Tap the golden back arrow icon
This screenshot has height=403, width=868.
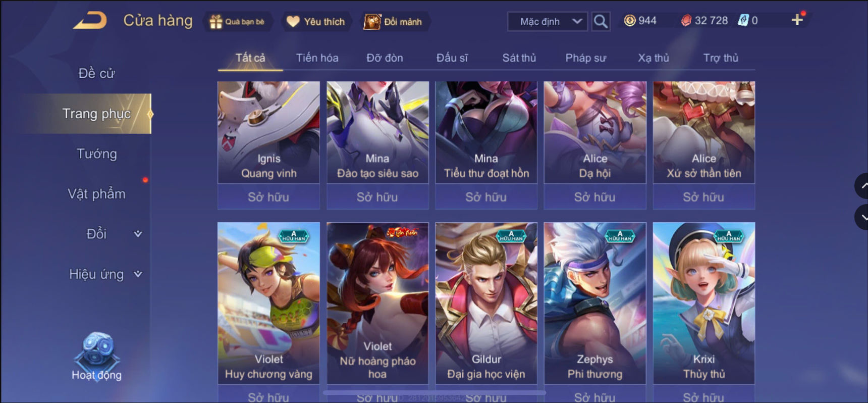90,21
